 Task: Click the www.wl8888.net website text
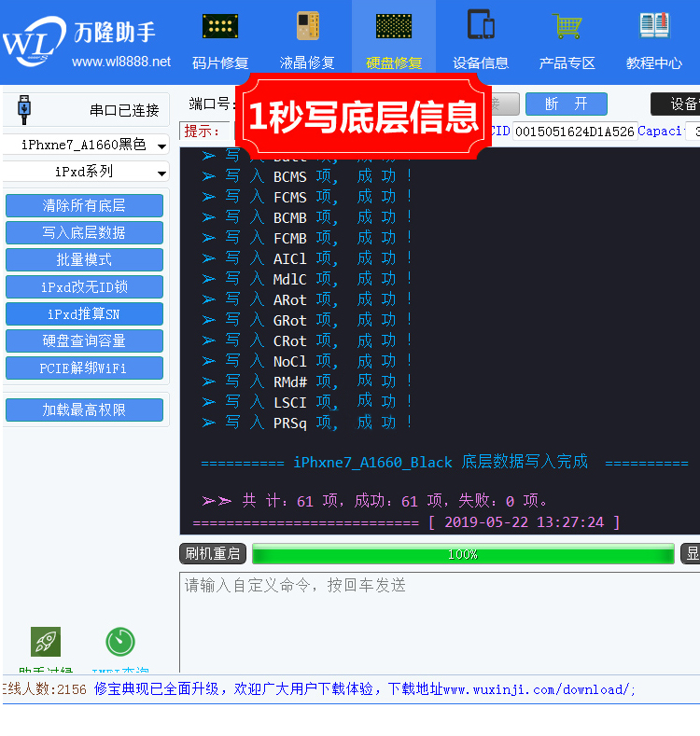(121, 62)
